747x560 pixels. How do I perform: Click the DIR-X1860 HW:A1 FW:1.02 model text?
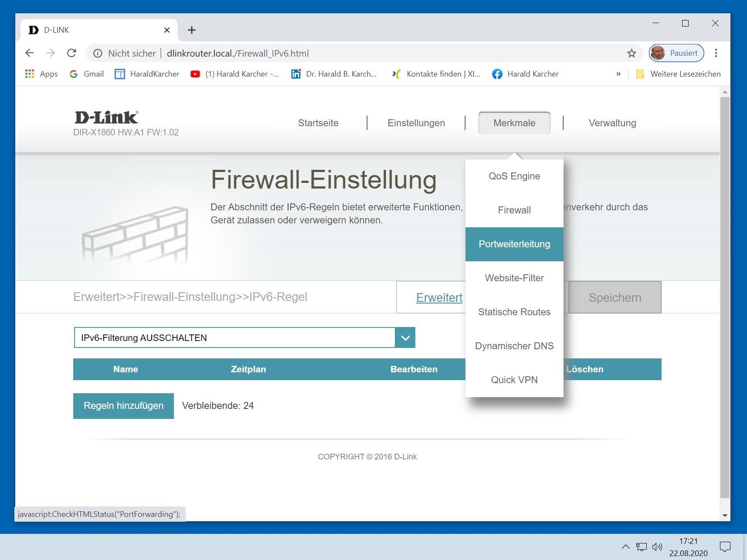126,132
